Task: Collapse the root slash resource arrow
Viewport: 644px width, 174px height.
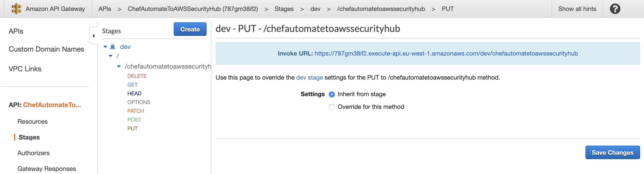Action: [110, 56]
